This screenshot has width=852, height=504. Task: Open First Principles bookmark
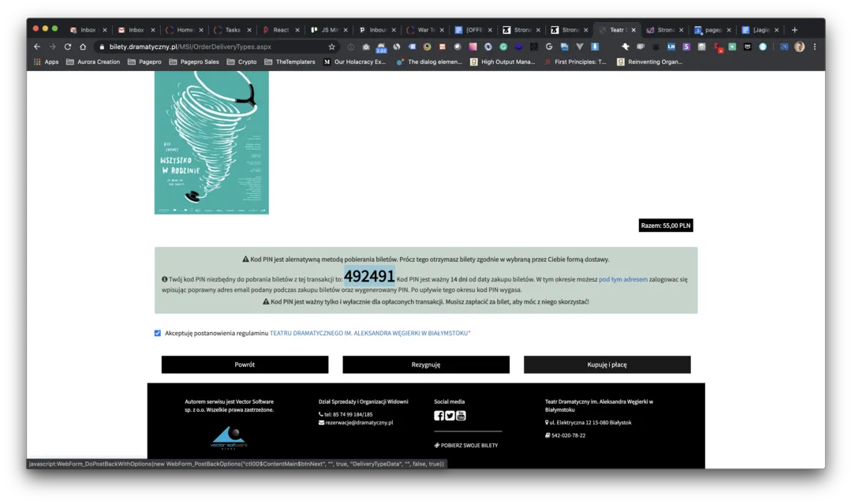pos(575,62)
